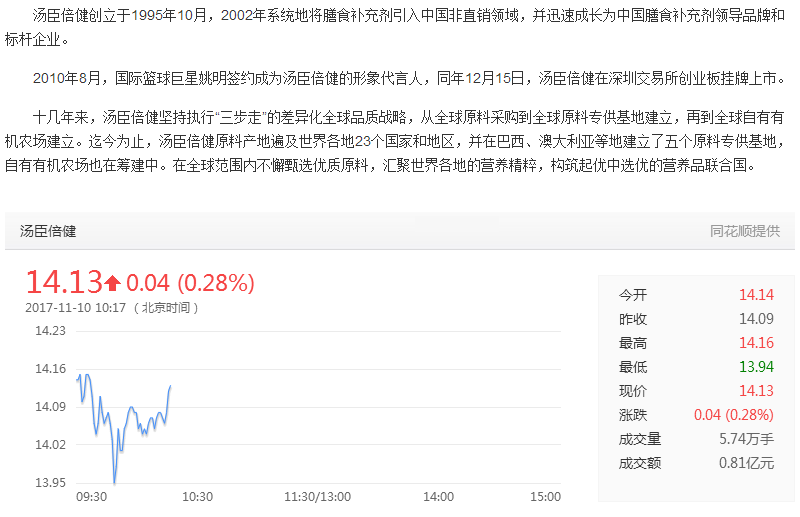Click the blue intraday price line on chart
Screen dimensions: 800x517
pos(129,410)
